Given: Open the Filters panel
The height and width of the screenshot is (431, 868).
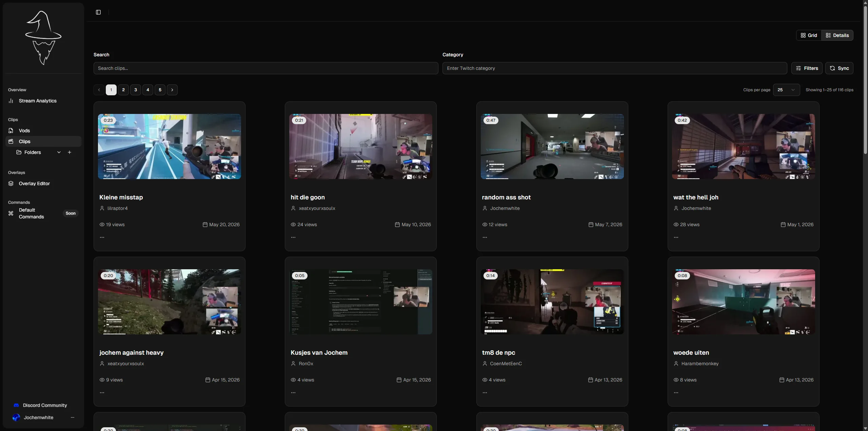Looking at the screenshot, I should pos(807,68).
